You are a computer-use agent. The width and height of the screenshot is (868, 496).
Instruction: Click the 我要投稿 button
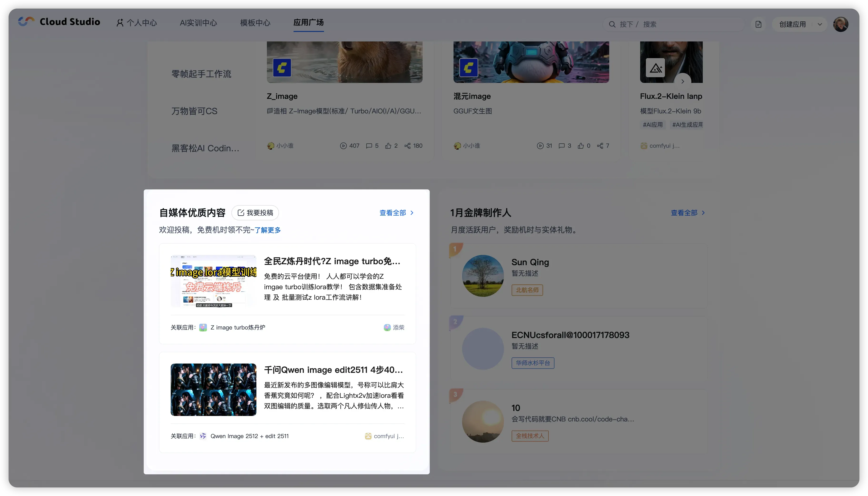coord(255,213)
